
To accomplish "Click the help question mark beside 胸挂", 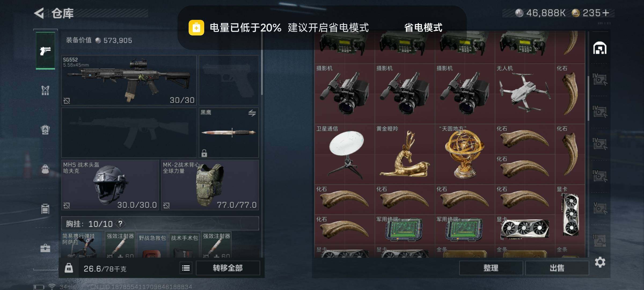I will pos(120,224).
